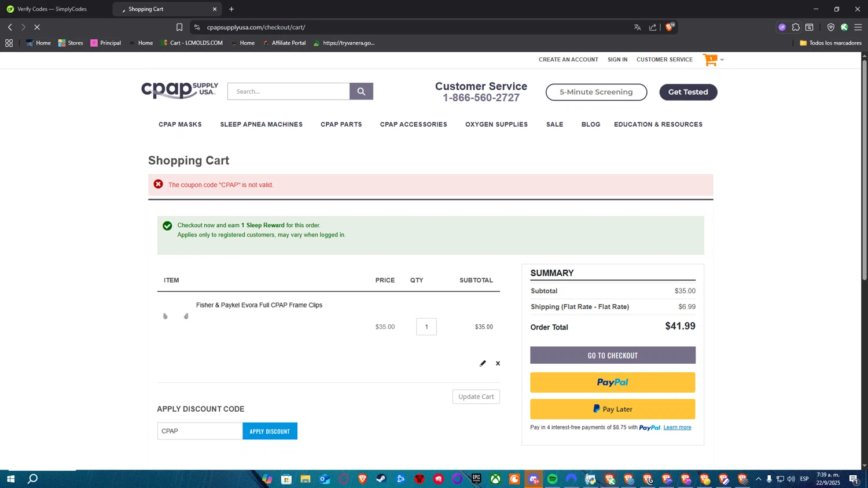Open the Extensions puzzle icon

(x=796, y=27)
